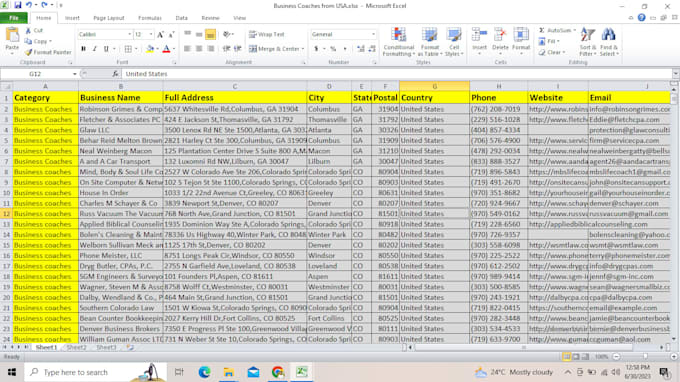Viewport: 680px width, 382px height.
Task: Click in the formula bar showing United States
Action: tap(397, 74)
